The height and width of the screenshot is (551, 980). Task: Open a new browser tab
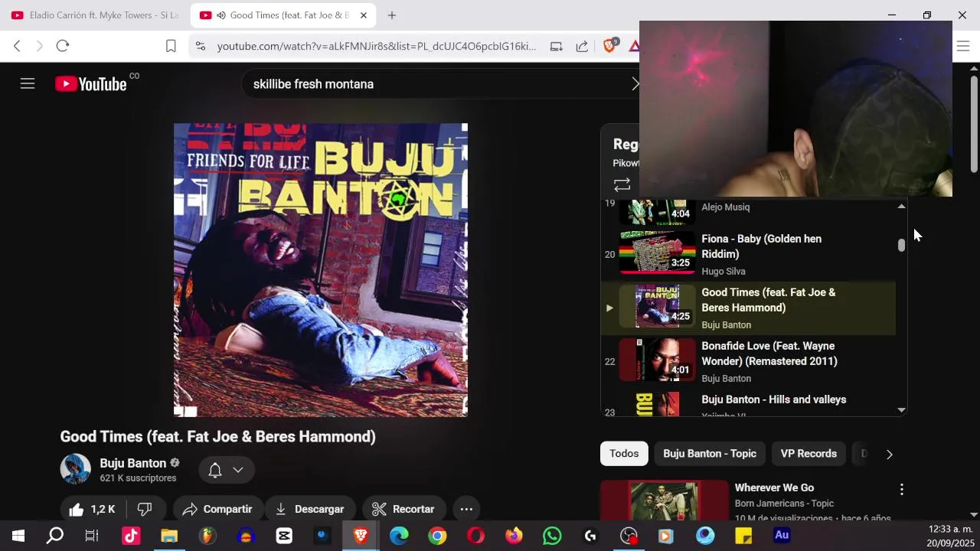click(392, 15)
